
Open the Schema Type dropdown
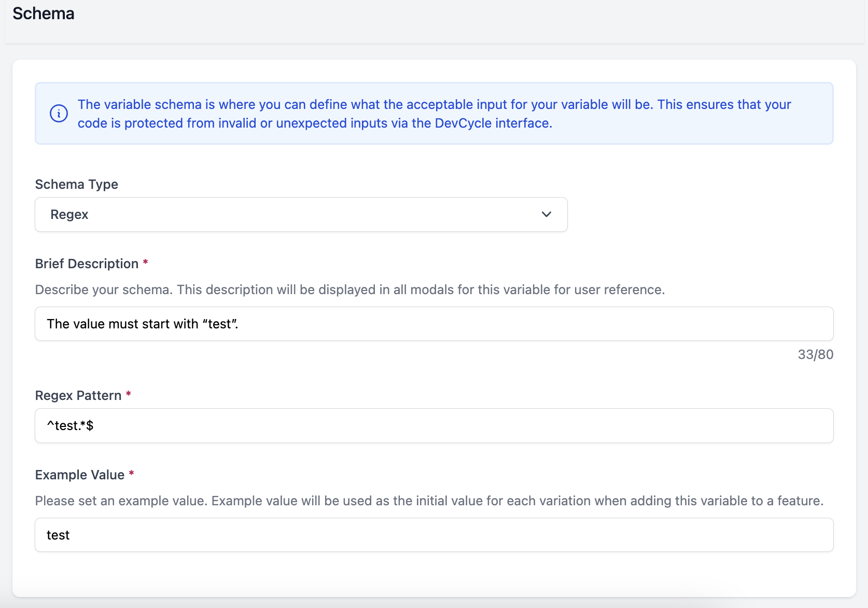click(301, 214)
